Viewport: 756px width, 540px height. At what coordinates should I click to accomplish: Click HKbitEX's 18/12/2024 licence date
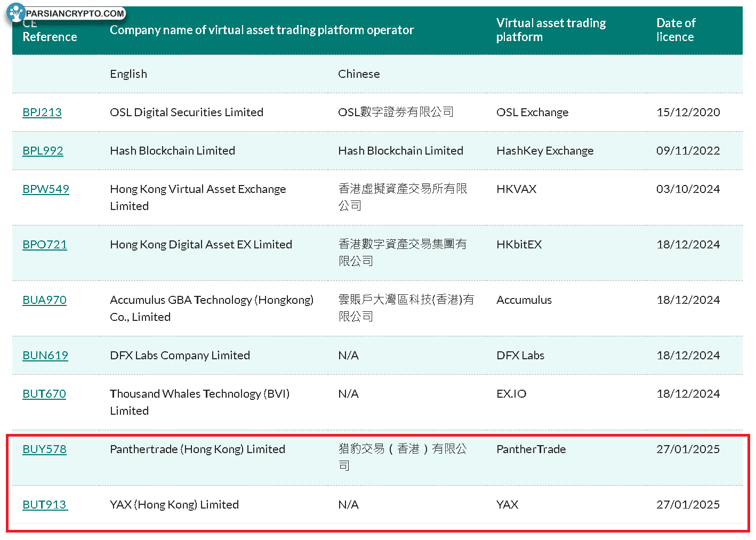(688, 245)
